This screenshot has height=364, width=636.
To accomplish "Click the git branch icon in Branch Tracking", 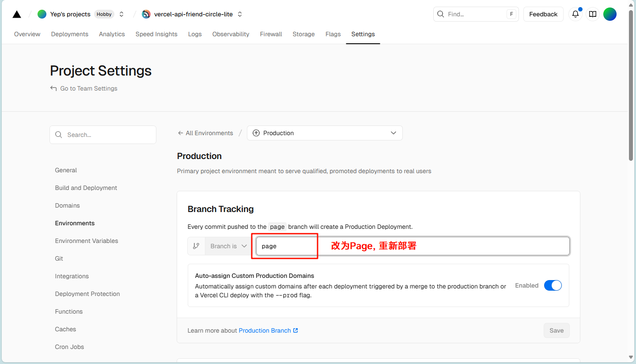I will [x=197, y=246].
